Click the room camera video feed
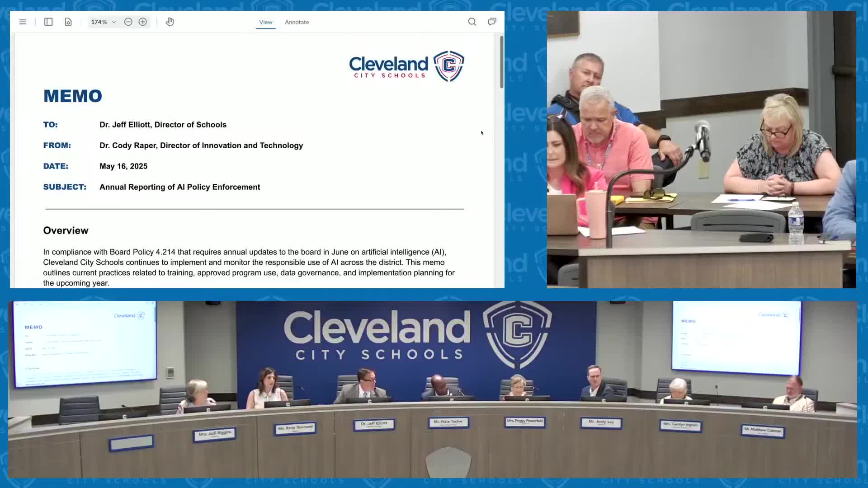 [701, 149]
